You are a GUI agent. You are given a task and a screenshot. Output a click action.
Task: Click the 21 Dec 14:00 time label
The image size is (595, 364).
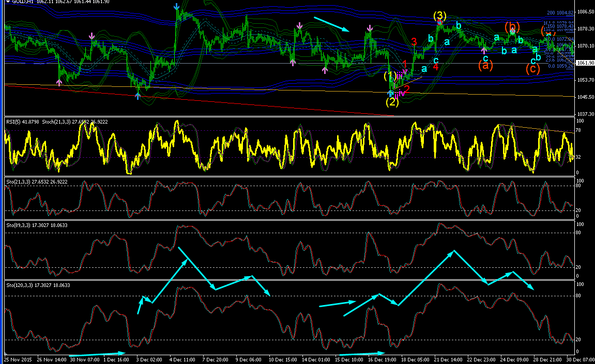point(449,359)
